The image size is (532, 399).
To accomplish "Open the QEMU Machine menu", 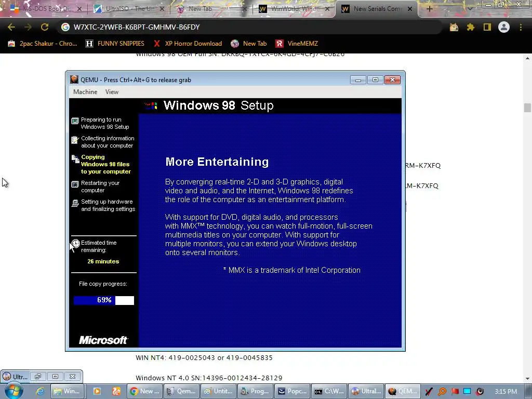I will click(85, 92).
